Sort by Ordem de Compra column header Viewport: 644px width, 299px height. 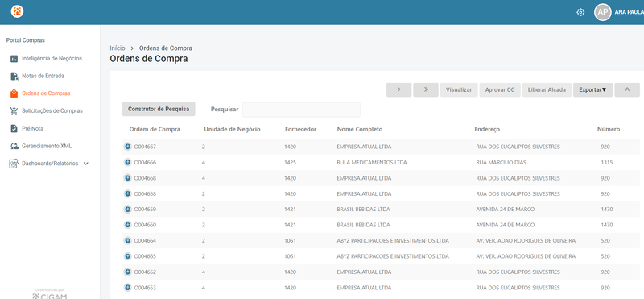155,129
